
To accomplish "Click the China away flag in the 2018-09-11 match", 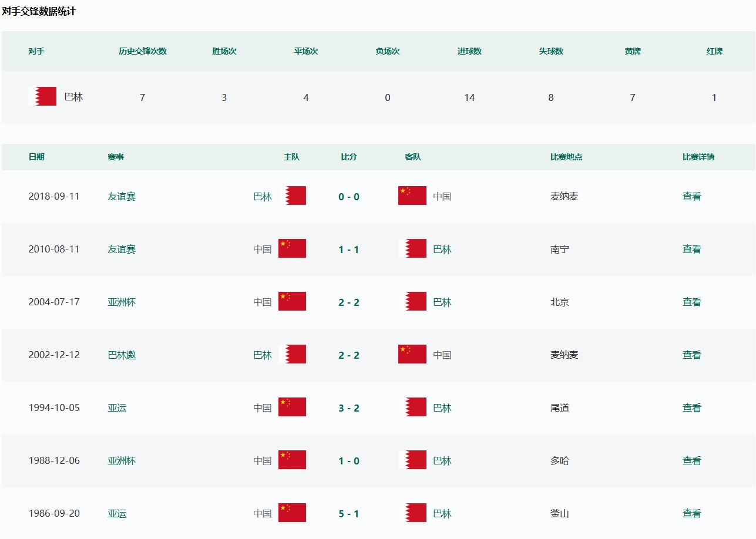I will pos(412,196).
